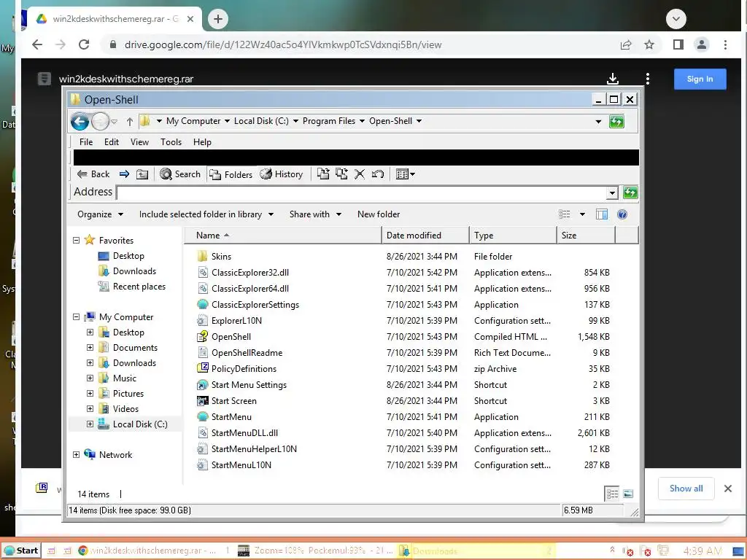Open Include selected folder in library dropdown

206,214
